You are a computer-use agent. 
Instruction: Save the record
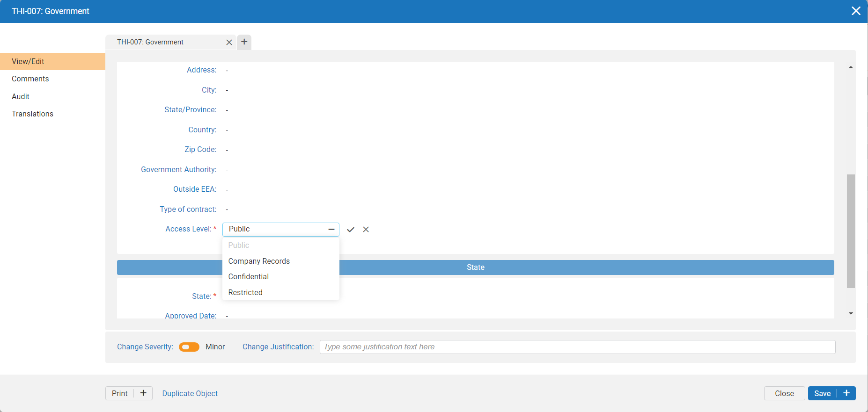pyautogui.click(x=822, y=393)
